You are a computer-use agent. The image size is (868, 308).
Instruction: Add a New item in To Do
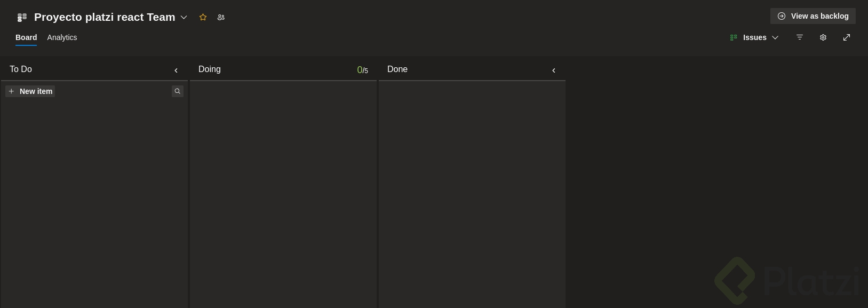30,91
